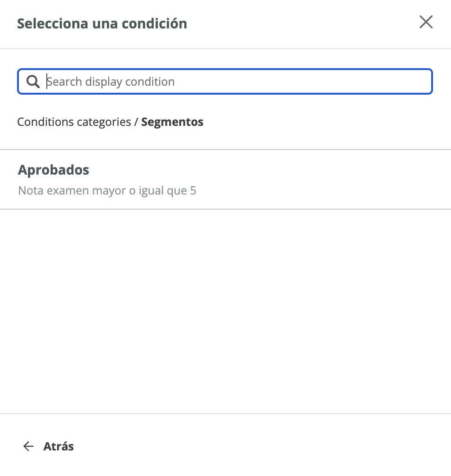Screen dimensions: 451x476
Task: Click Nota examen mayor o igual que 5
Action: (x=107, y=191)
